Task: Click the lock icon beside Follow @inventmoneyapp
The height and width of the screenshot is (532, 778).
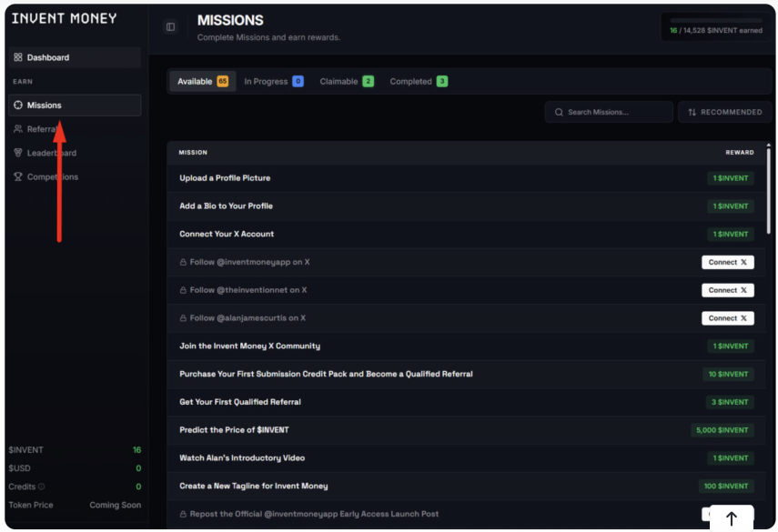Action: [183, 262]
